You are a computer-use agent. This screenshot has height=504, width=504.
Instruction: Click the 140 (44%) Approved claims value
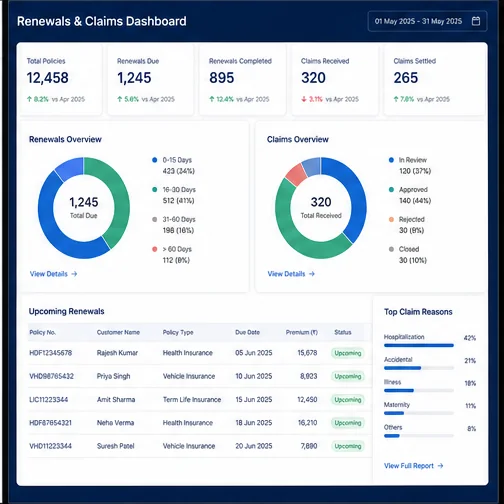coord(415,201)
